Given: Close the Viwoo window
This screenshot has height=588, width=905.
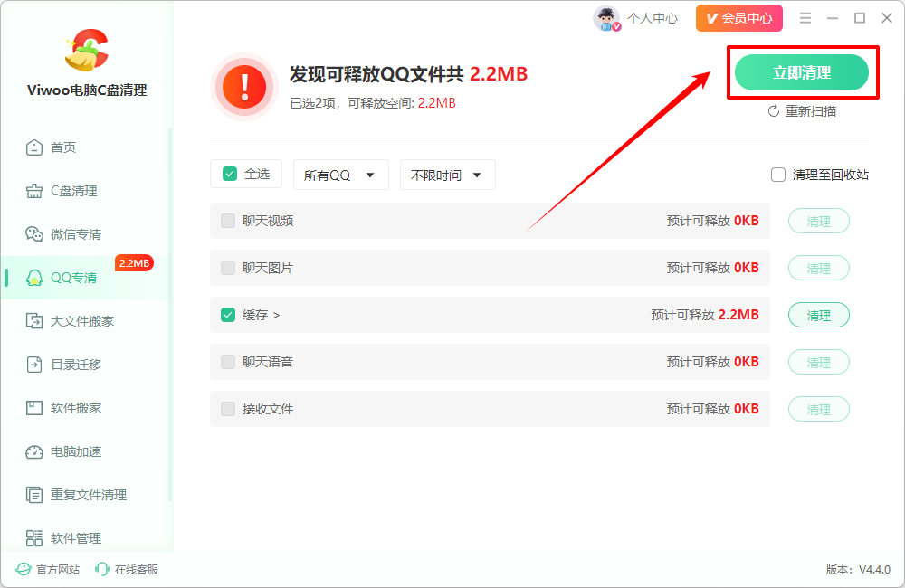Looking at the screenshot, I should [x=887, y=18].
